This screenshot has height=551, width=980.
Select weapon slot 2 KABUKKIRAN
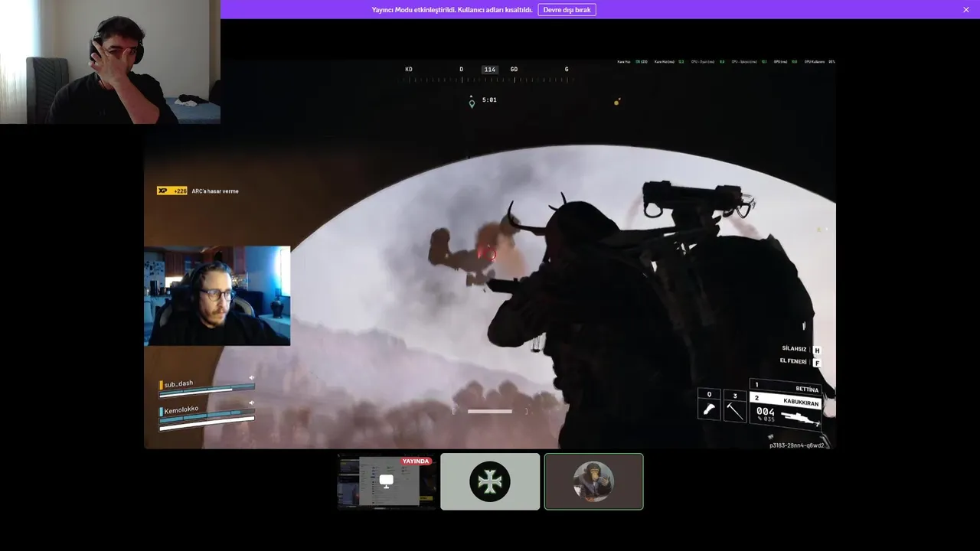pos(786,399)
